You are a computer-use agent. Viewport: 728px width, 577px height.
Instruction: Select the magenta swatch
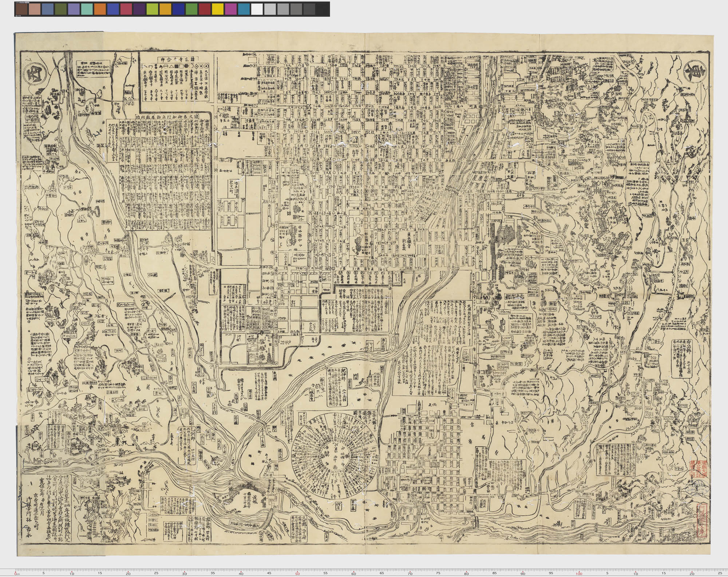pos(231,9)
